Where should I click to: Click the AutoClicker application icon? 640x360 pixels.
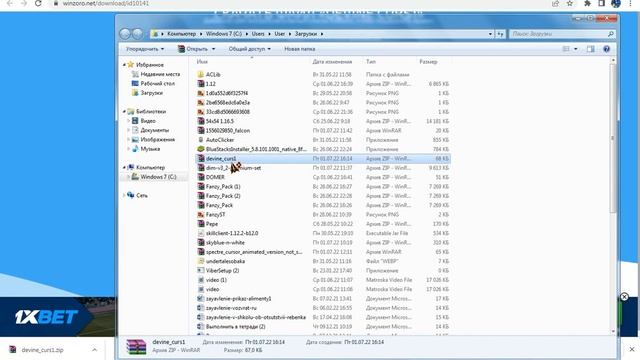pos(200,140)
